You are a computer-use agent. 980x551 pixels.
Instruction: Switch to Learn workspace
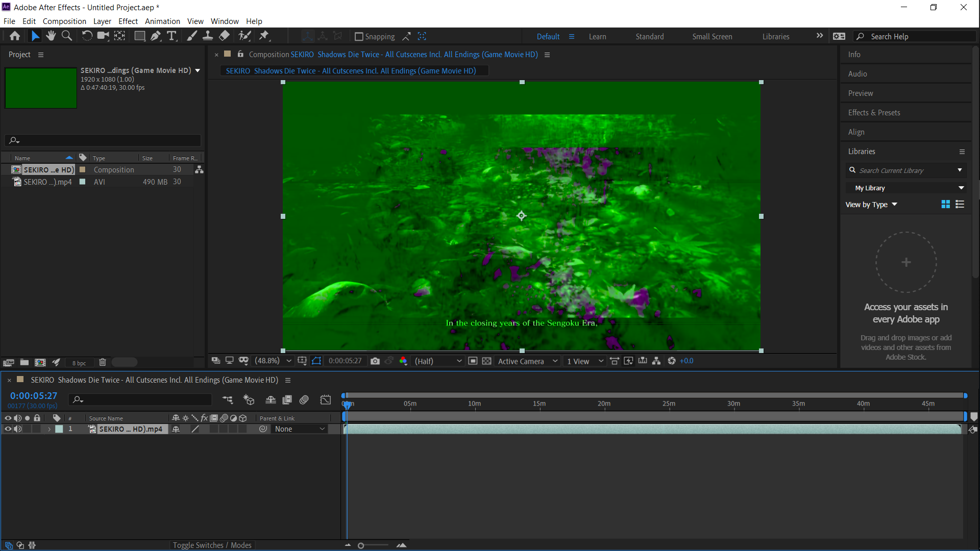pyautogui.click(x=598, y=37)
